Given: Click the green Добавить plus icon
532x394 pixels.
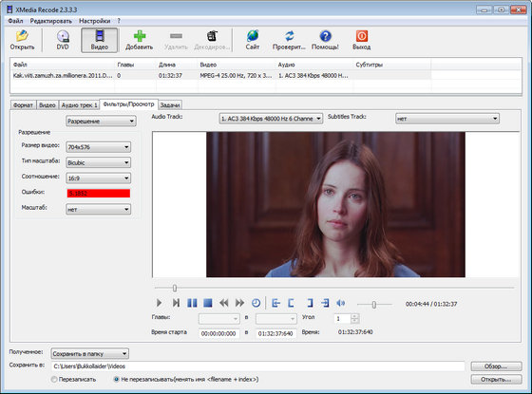Looking at the screenshot, I should tap(139, 40).
